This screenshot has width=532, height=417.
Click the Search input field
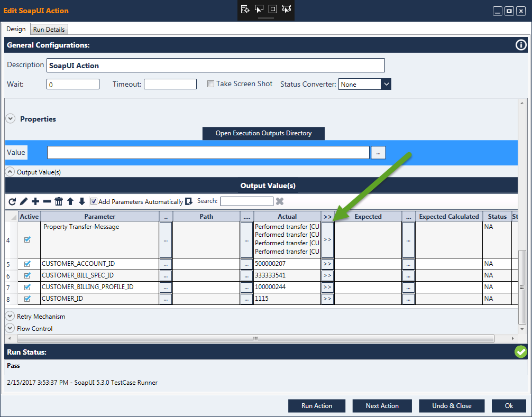[x=247, y=201]
